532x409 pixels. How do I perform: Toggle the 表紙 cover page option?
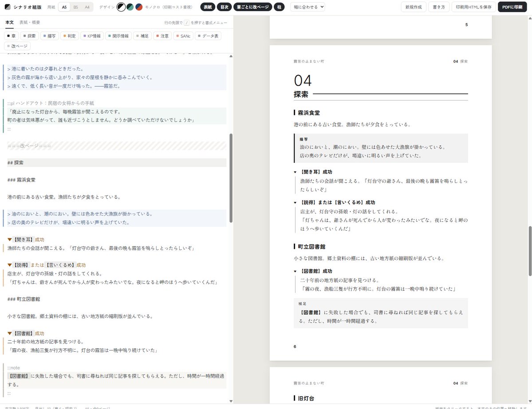click(208, 7)
